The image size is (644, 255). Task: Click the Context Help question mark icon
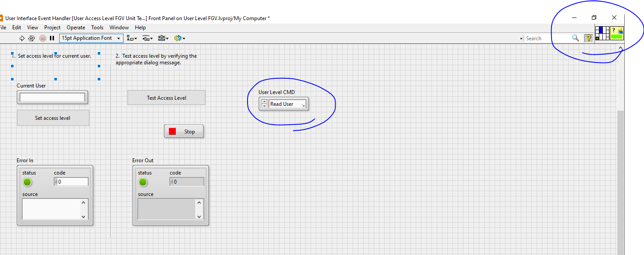tap(588, 38)
